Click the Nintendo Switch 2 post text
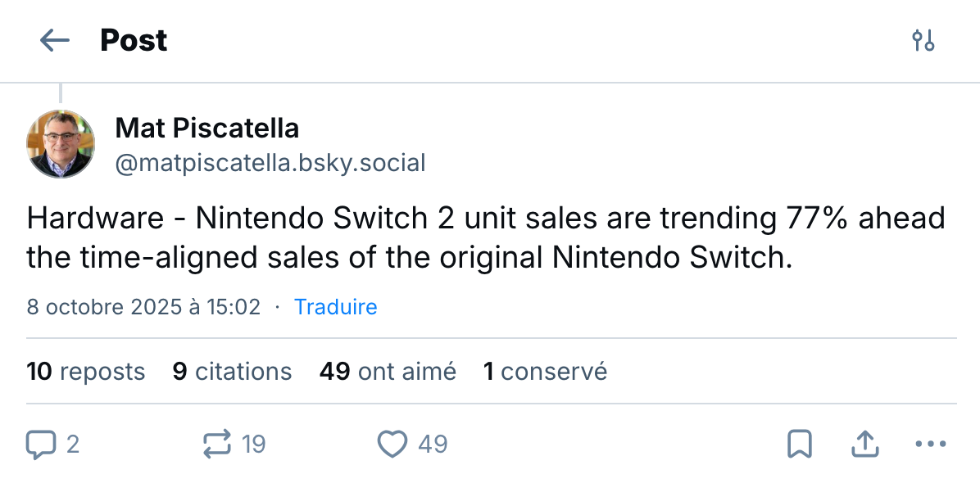 pos(485,238)
